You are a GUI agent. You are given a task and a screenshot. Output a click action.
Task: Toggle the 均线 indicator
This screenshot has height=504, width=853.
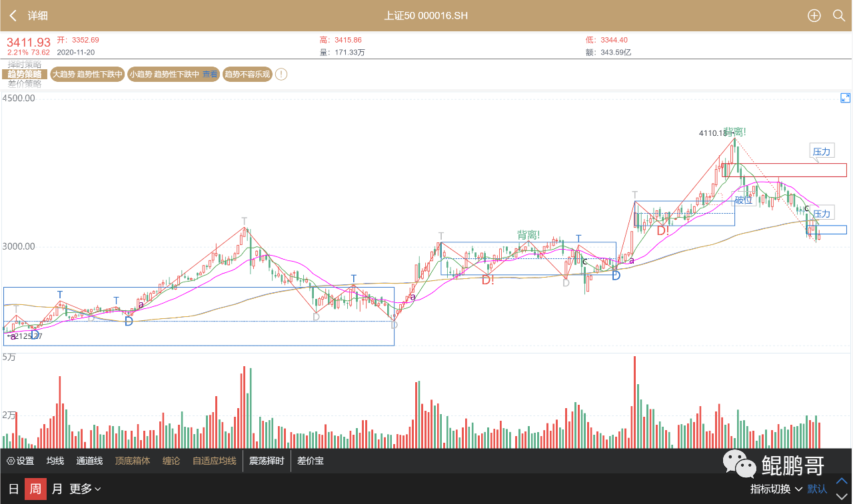(55, 461)
